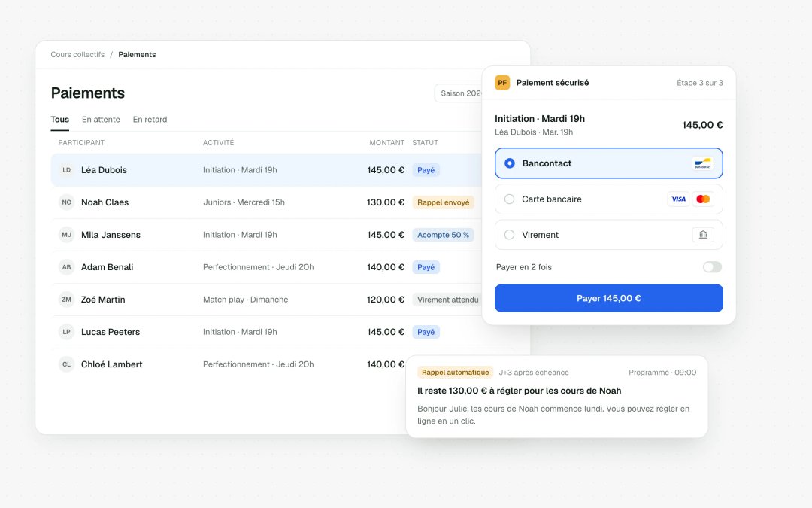Click the PF logo in payment panel

point(502,83)
